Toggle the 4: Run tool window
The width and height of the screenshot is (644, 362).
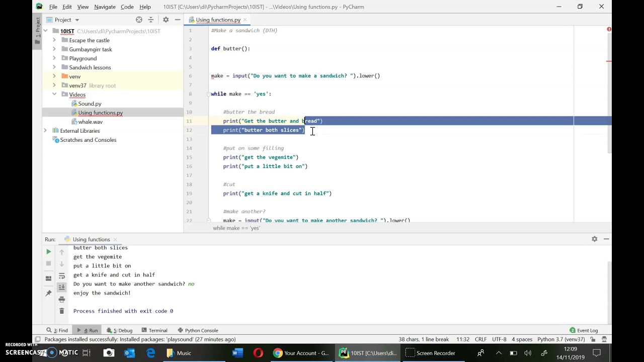tap(88, 330)
